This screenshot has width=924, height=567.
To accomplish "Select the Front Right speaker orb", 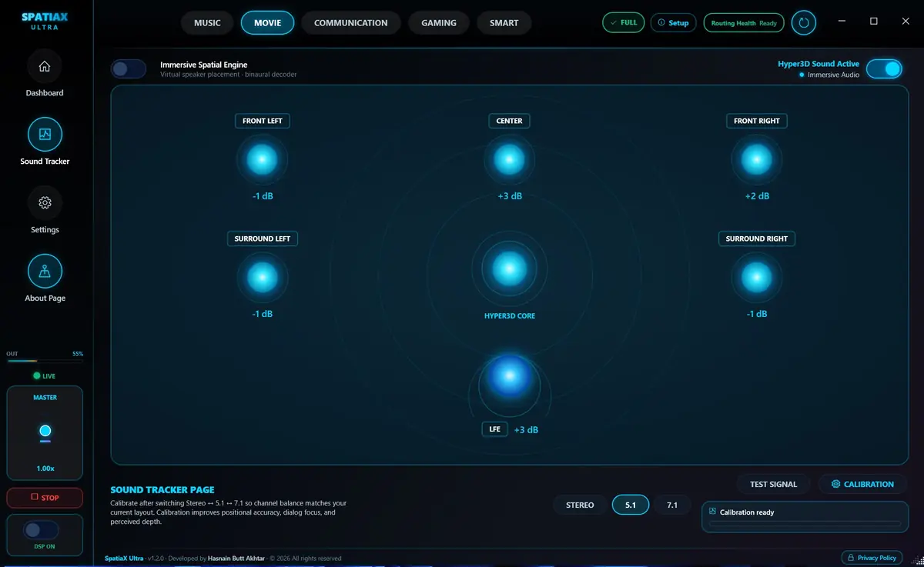I will click(756, 160).
